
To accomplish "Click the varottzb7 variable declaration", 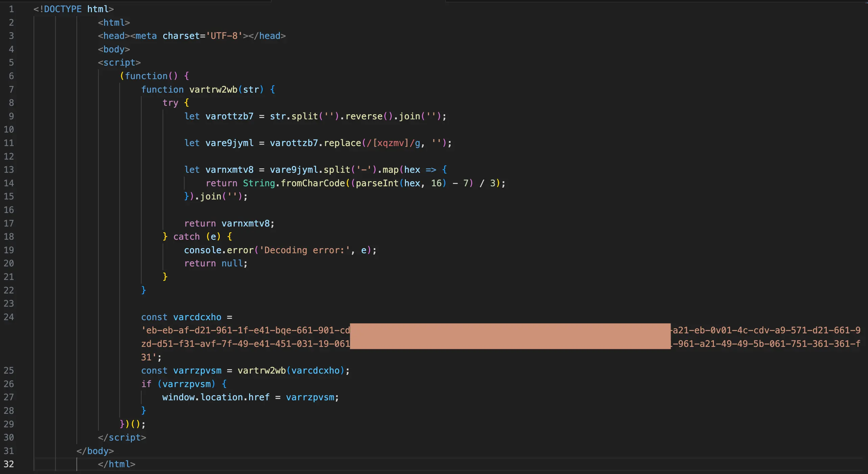I will tap(229, 116).
